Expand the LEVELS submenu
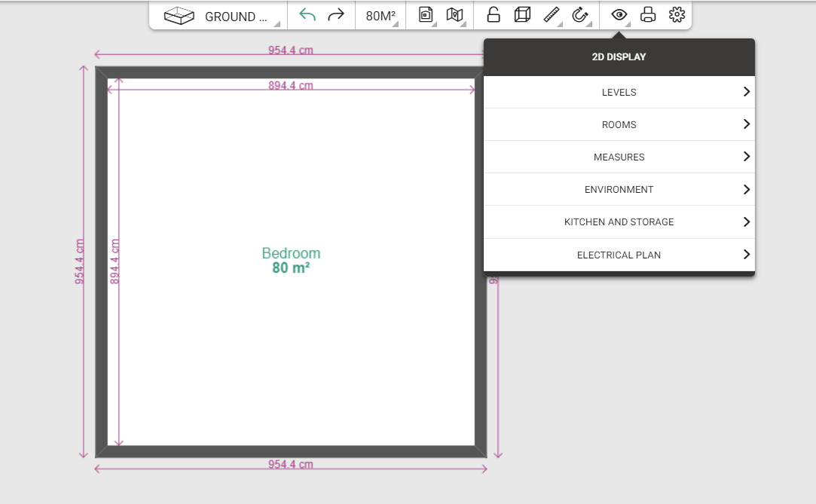The width and height of the screenshot is (816, 504). (x=619, y=92)
